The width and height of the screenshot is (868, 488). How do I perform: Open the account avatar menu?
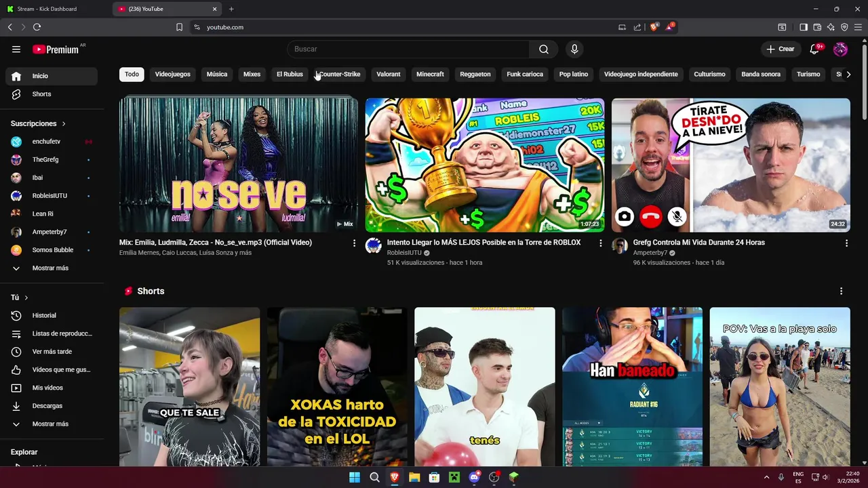click(840, 49)
